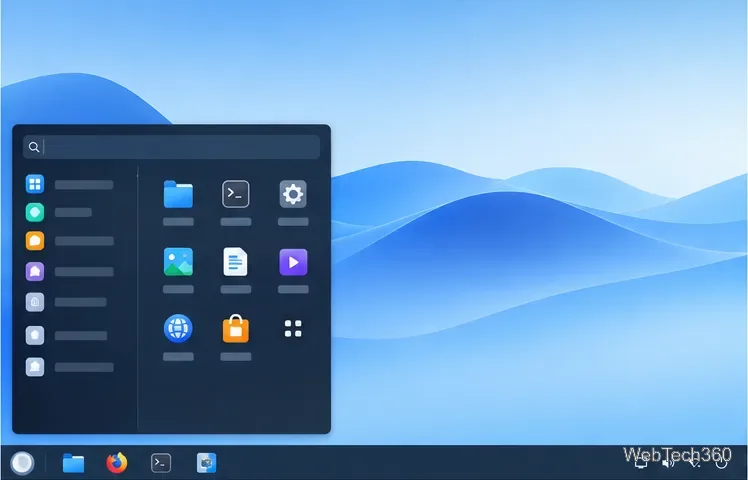Open the Terminal pinned on the taskbar

tap(161, 463)
